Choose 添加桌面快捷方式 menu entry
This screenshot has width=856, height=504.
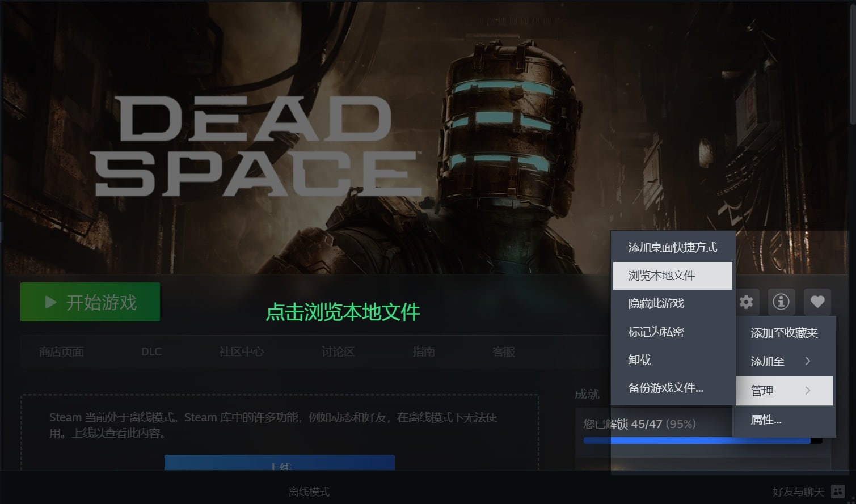672,247
